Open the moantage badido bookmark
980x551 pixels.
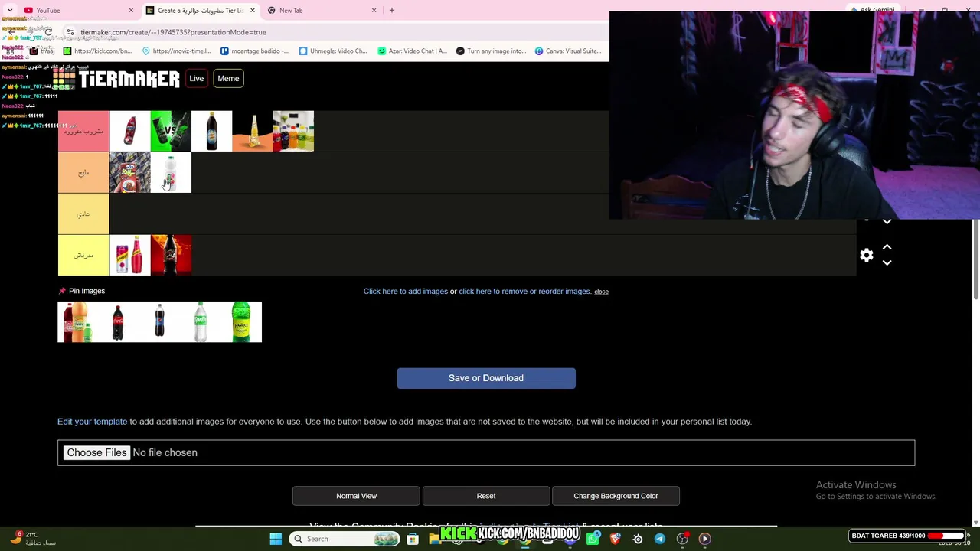pos(254,51)
